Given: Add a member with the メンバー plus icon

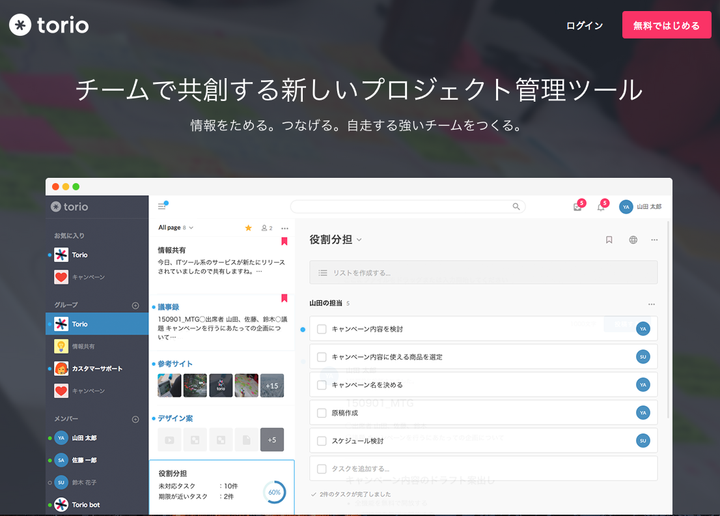Looking at the screenshot, I should [135, 419].
